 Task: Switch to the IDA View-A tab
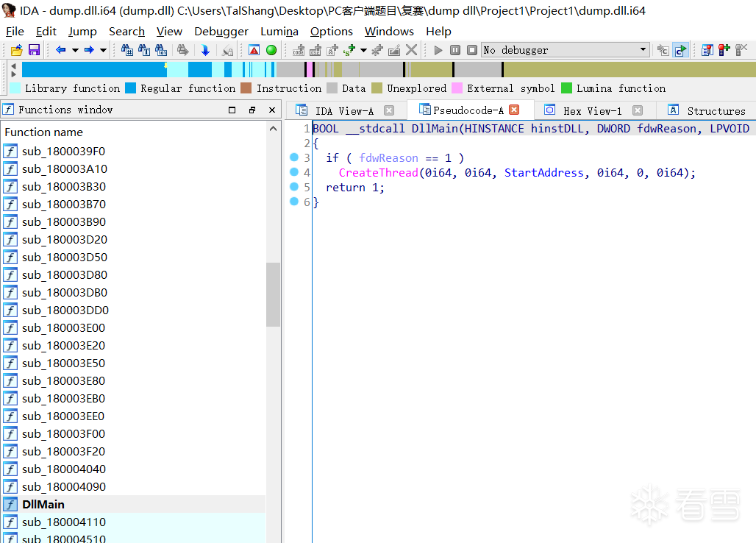(344, 111)
